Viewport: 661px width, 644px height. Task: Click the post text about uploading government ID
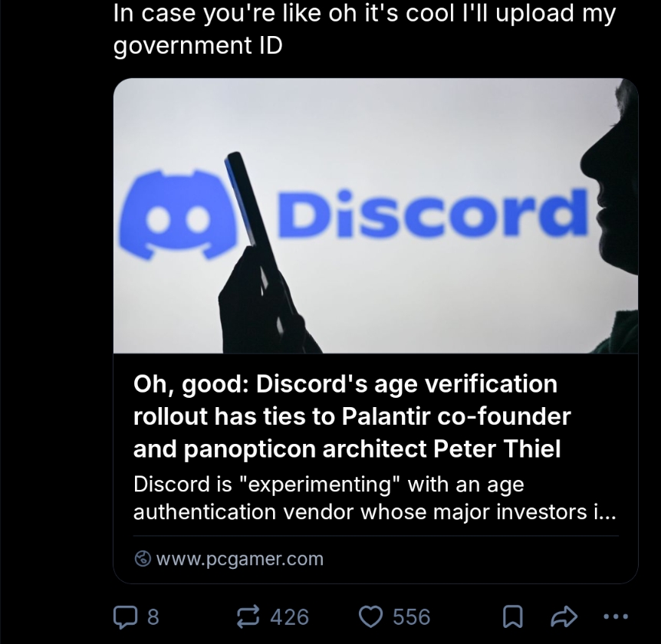coord(363,29)
